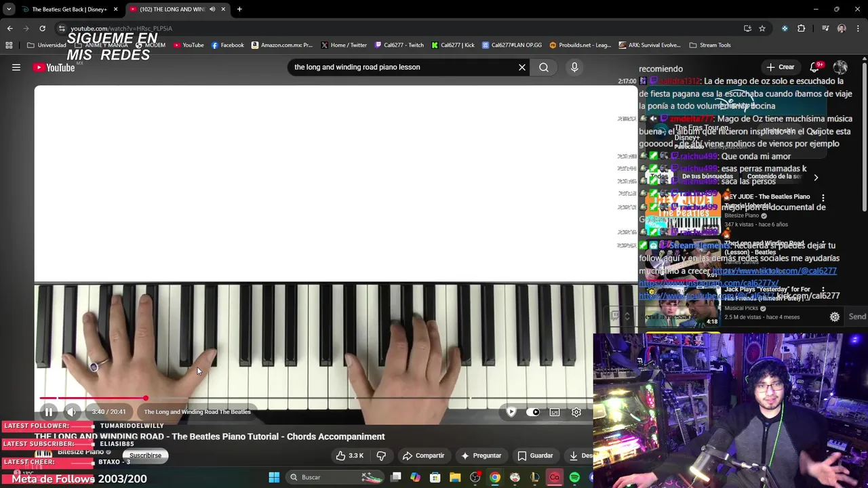868x488 pixels.
Task: Open the YouTube bookmark
Action: pyautogui.click(x=189, y=45)
